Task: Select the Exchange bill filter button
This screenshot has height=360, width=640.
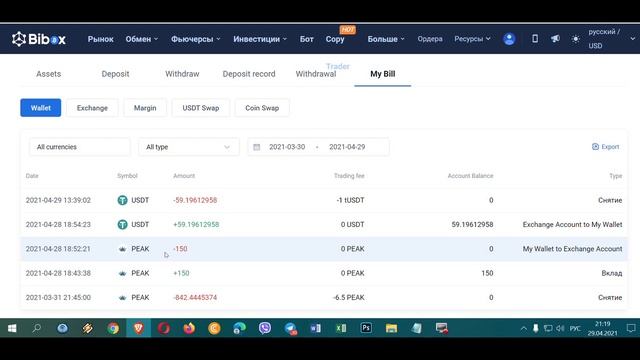Action: [92, 108]
